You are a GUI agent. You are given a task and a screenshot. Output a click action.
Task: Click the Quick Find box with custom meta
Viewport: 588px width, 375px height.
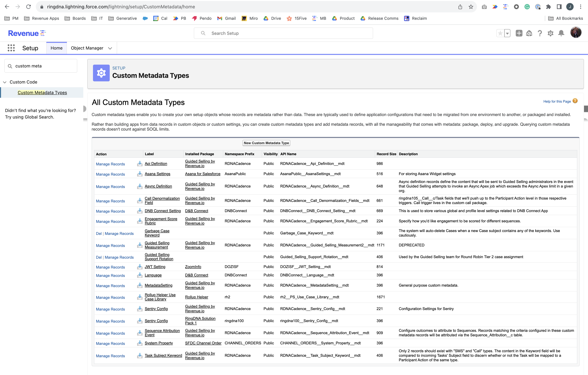pos(41,66)
